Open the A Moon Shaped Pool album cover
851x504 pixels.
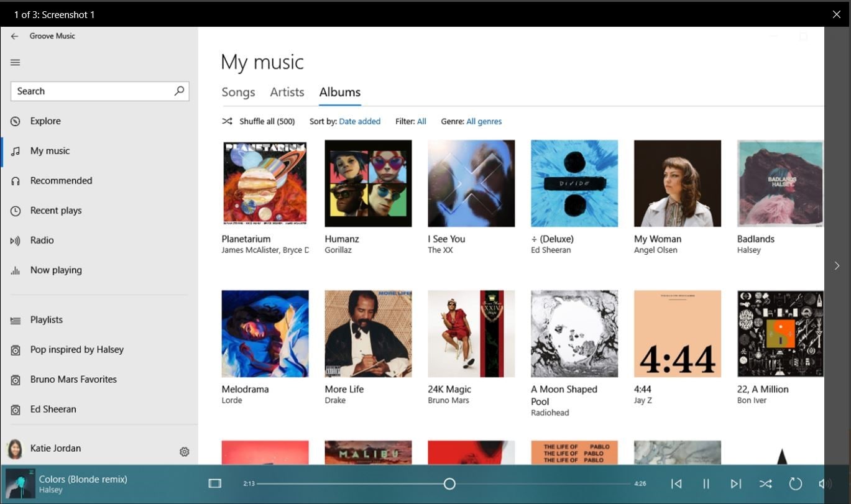(575, 334)
